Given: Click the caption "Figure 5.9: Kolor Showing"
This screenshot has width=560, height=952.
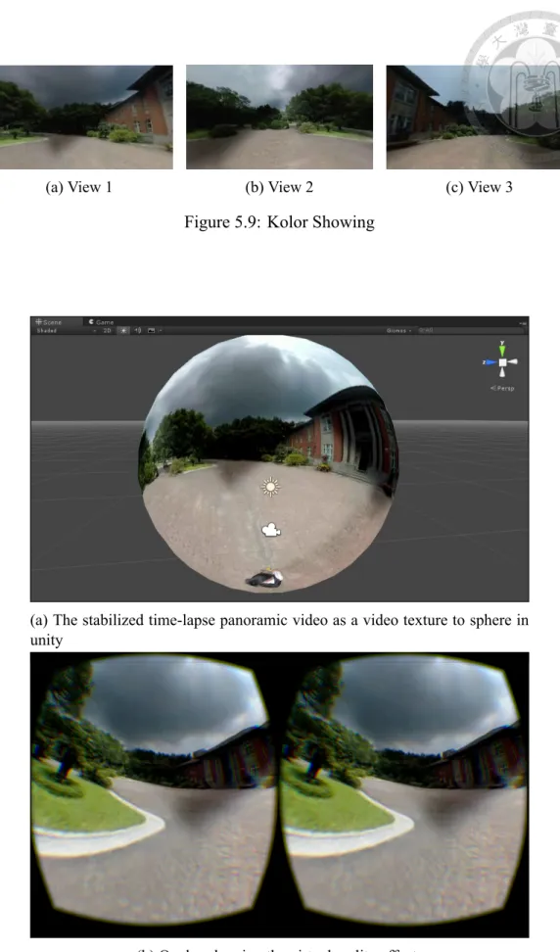Looking at the screenshot, I should click(280, 222).
